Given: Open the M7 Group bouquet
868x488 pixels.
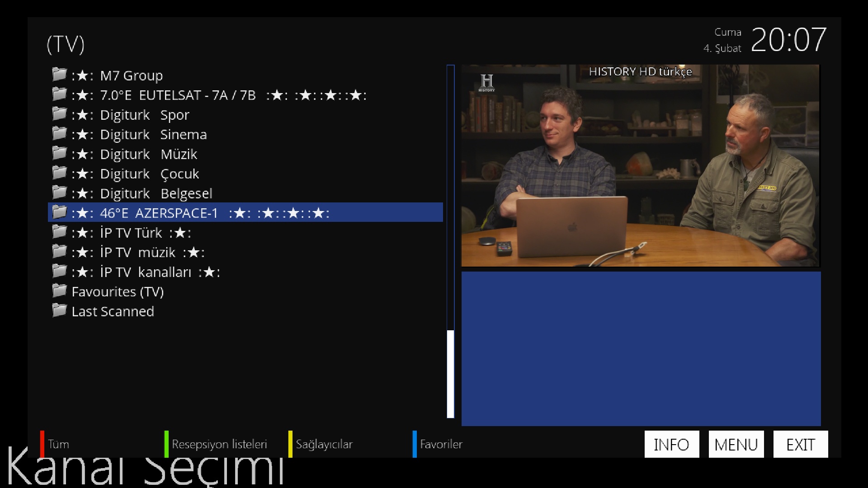Looking at the screenshot, I should click(245, 75).
